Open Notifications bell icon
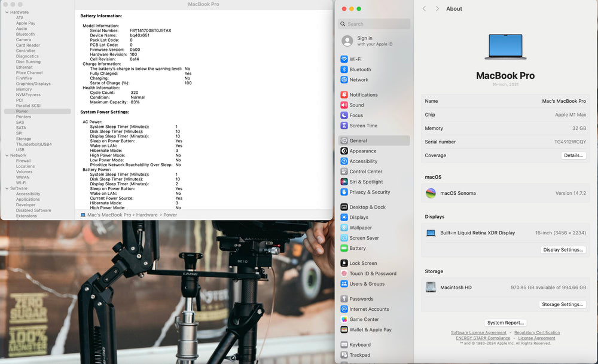The width and height of the screenshot is (598, 364). pos(344,94)
